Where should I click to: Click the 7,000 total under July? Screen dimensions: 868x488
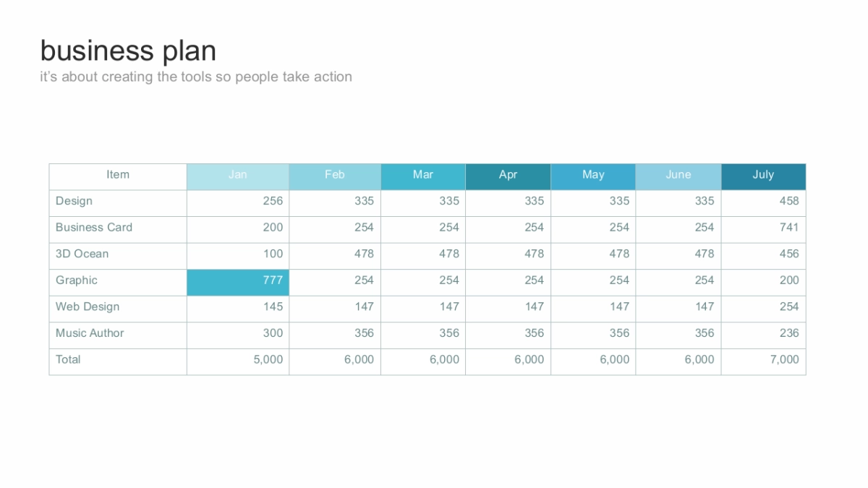pyautogui.click(x=784, y=359)
